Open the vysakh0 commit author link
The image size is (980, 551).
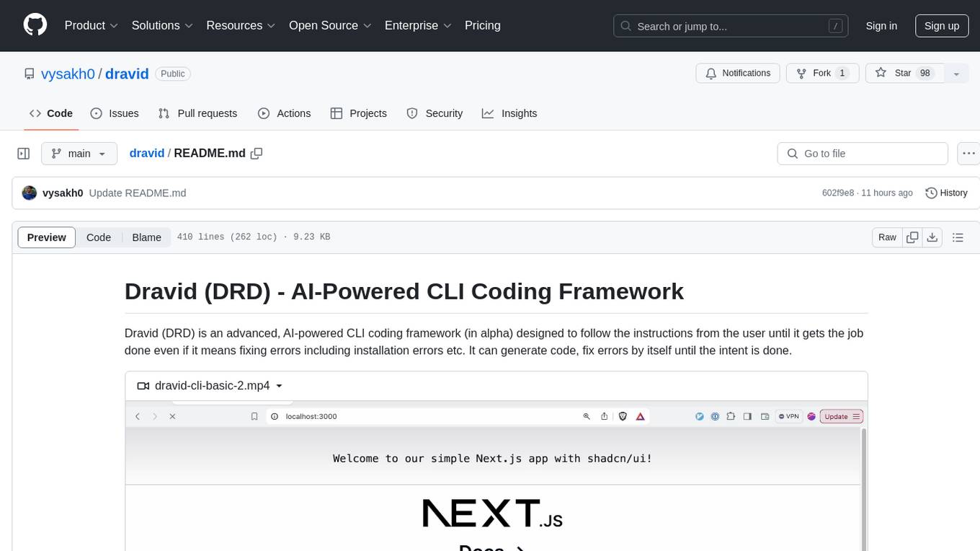(x=63, y=193)
